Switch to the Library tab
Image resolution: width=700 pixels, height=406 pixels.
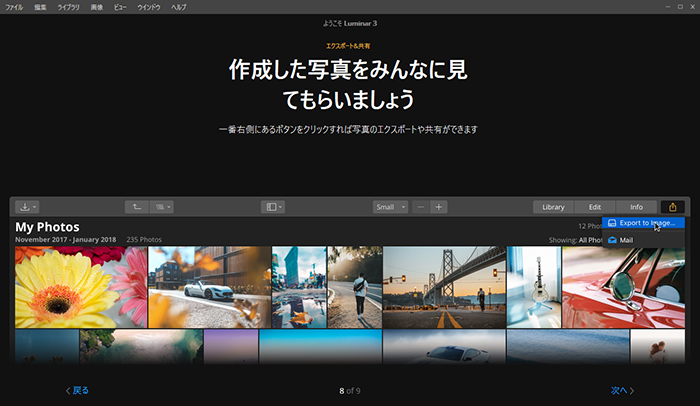coord(553,207)
